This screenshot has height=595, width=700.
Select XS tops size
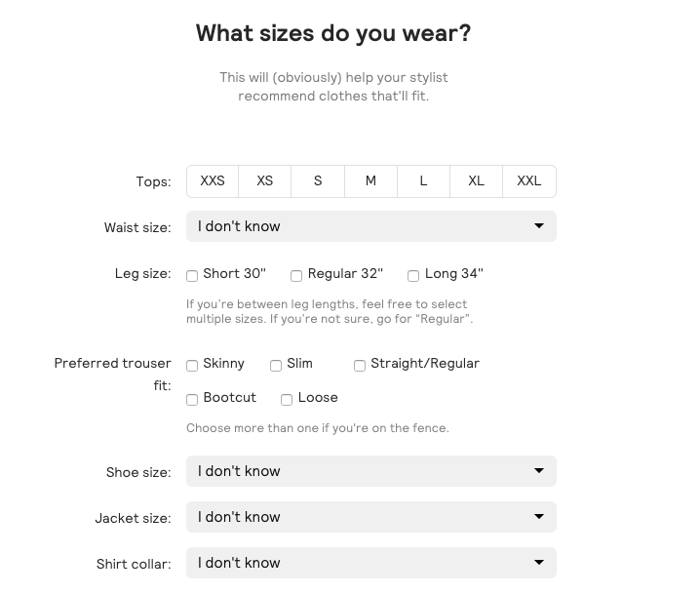point(265,180)
